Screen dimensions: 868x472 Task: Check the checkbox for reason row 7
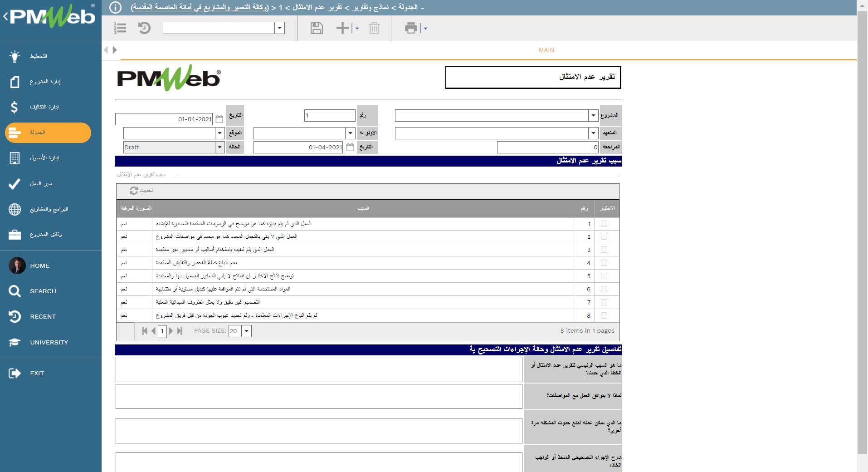pos(604,302)
